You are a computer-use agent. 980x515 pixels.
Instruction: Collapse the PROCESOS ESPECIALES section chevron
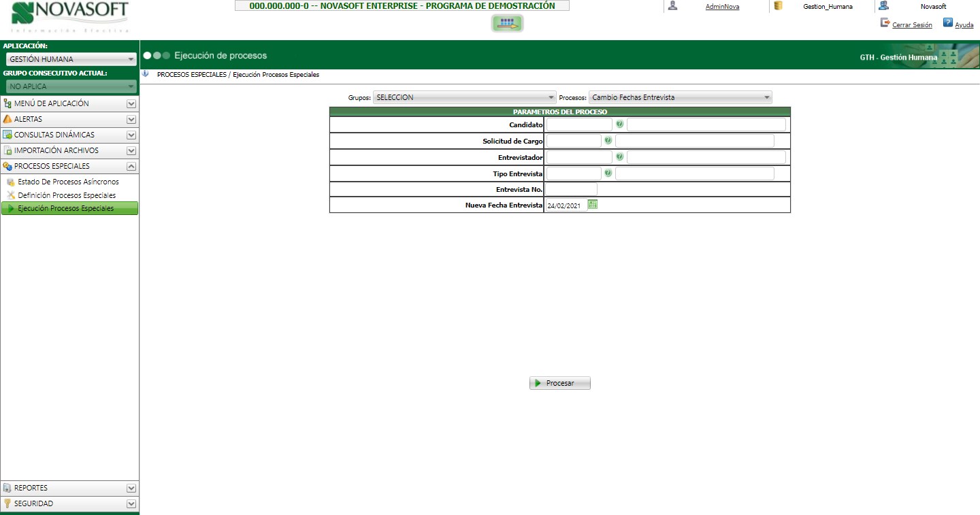(131, 167)
